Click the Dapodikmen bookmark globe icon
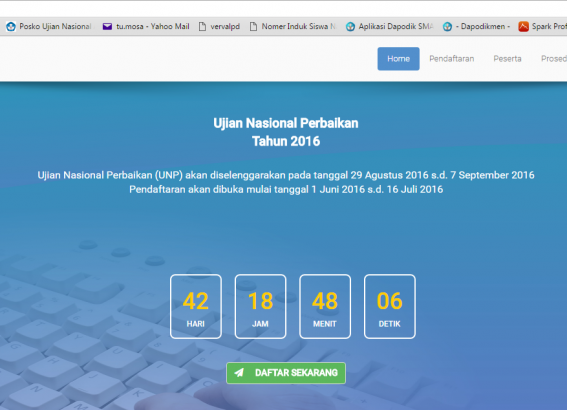Image resolution: width=567 pixels, height=410 pixels. pos(447,26)
